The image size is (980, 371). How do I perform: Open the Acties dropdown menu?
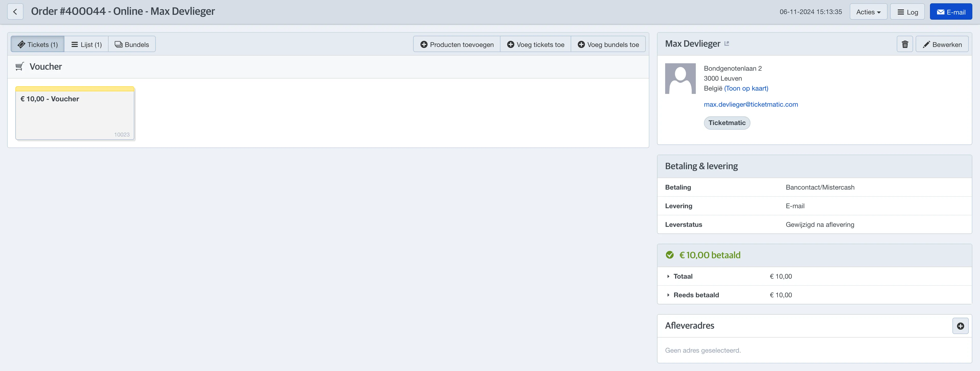click(868, 12)
